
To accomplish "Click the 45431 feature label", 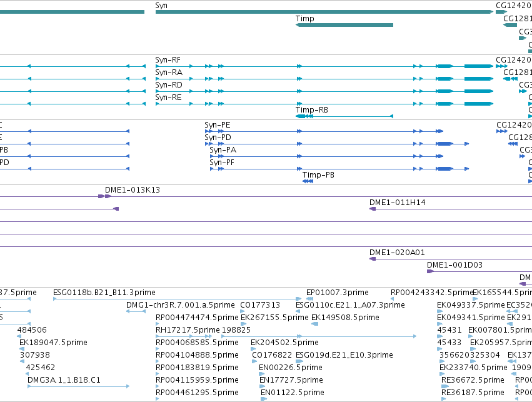I will pos(449,330).
